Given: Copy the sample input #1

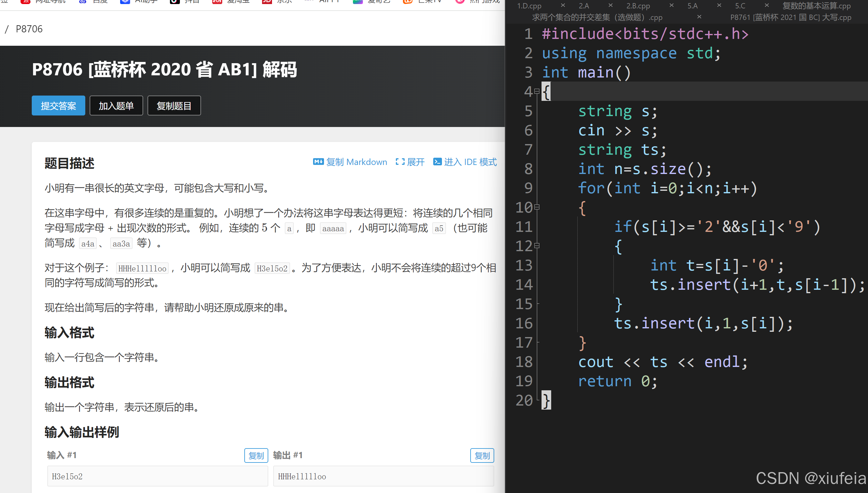Looking at the screenshot, I should [256, 455].
